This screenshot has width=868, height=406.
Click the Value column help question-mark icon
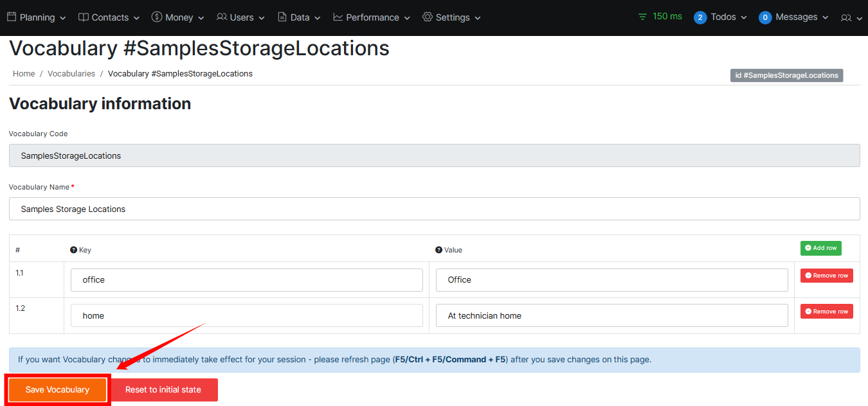tap(439, 250)
